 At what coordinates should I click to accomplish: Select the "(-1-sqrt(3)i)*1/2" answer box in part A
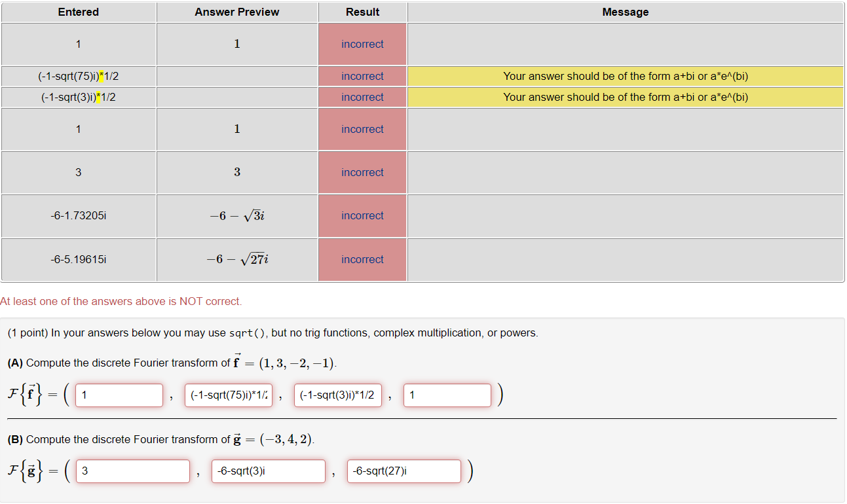point(338,395)
